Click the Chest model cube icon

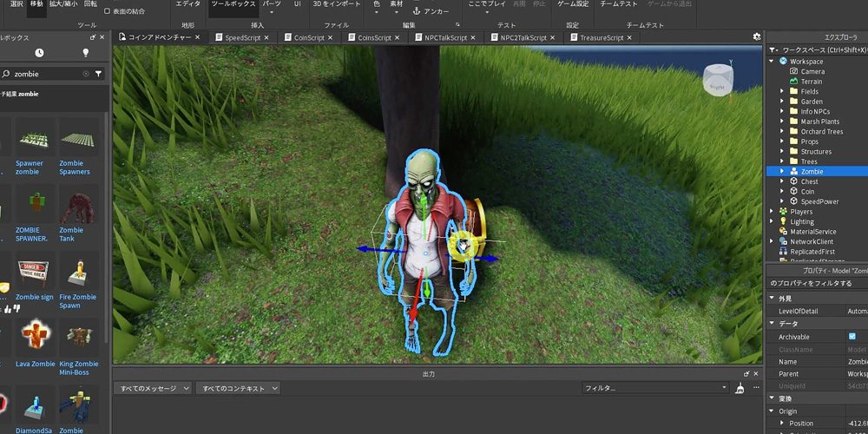[x=794, y=181]
